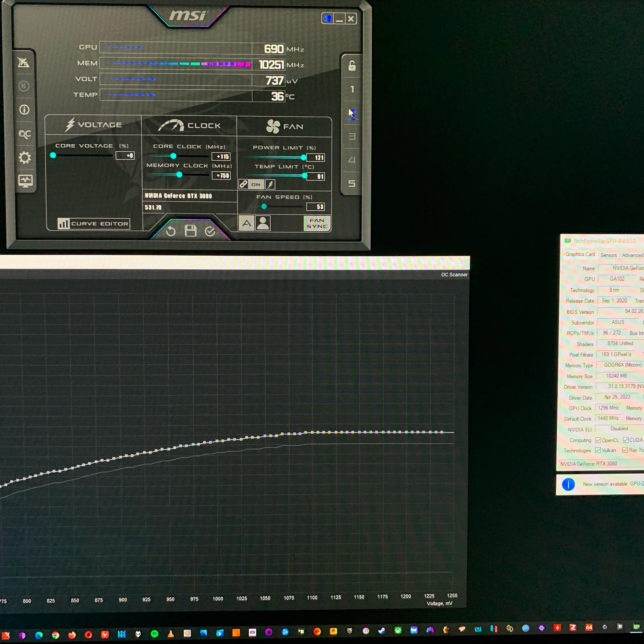This screenshot has height=644, width=644.
Task: Load profile slot 4
Action: pyautogui.click(x=352, y=160)
